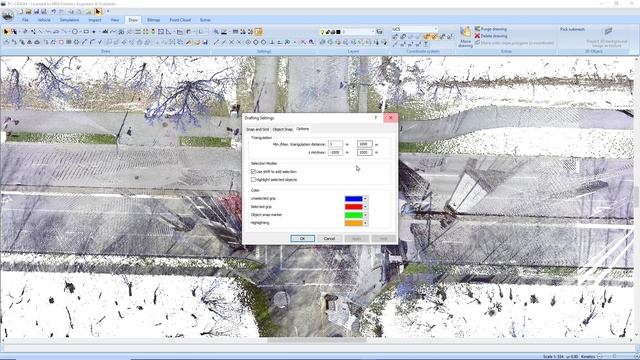
Task: Switch to Object Snap tab
Action: (282, 129)
